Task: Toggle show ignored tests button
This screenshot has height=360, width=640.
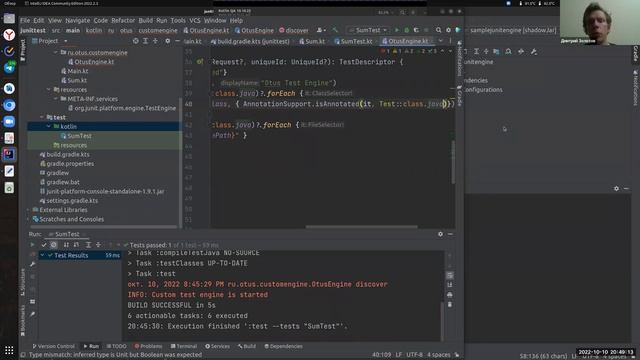Action: (x=53, y=244)
